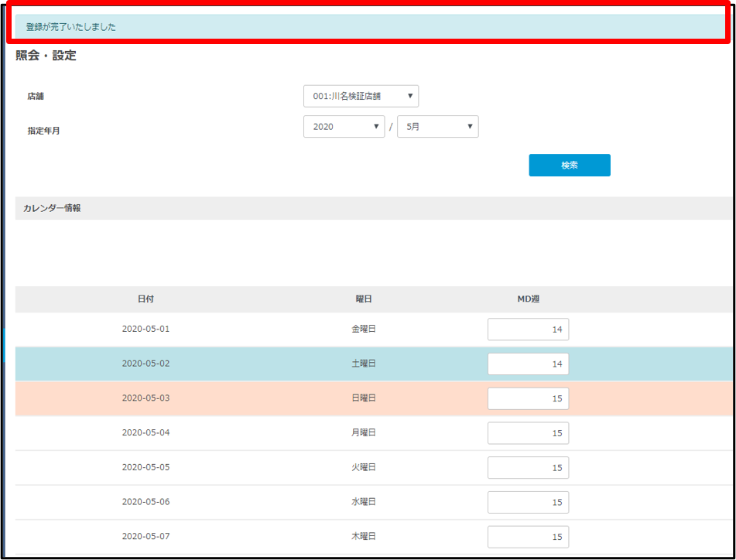Click MD週 input field for 2020-05-04
The image size is (736, 560).
pos(528,433)
